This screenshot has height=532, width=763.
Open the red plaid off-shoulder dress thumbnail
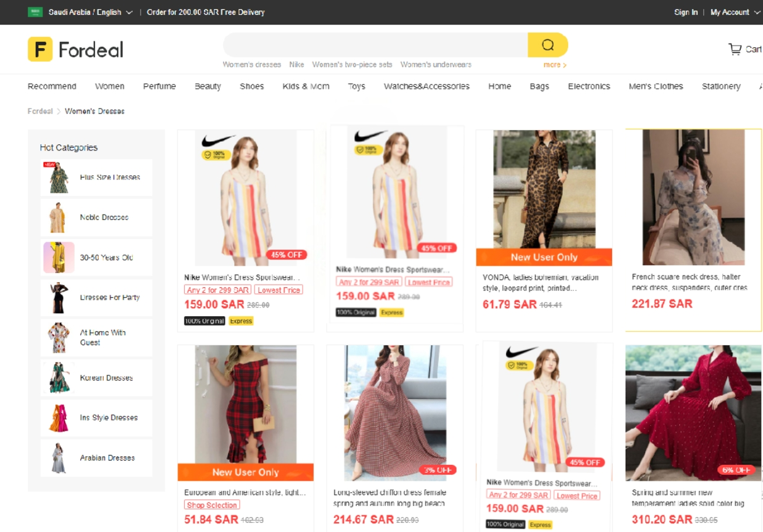(x=245, y=404)
